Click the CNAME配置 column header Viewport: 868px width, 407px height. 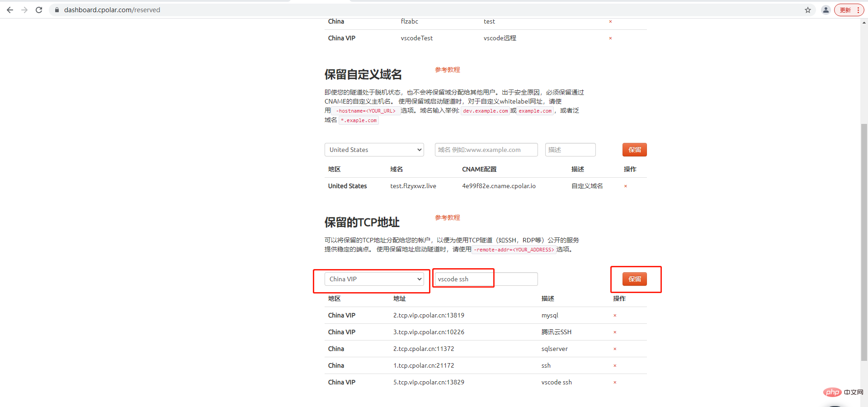click(479, 169)
